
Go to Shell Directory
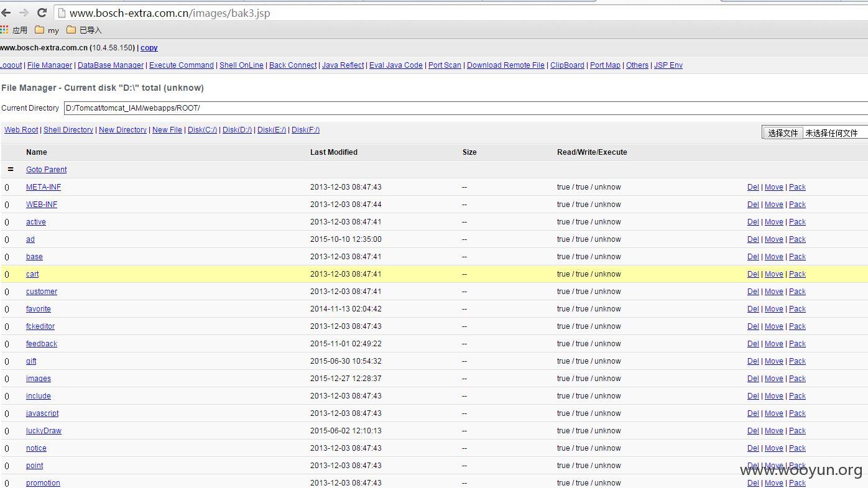click(68, 130)
